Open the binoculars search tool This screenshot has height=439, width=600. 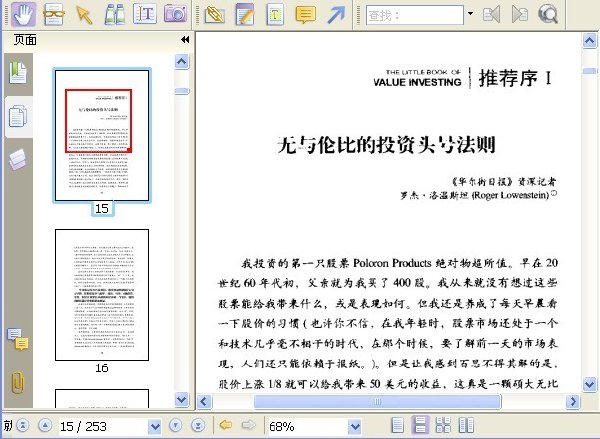[114, 15]
